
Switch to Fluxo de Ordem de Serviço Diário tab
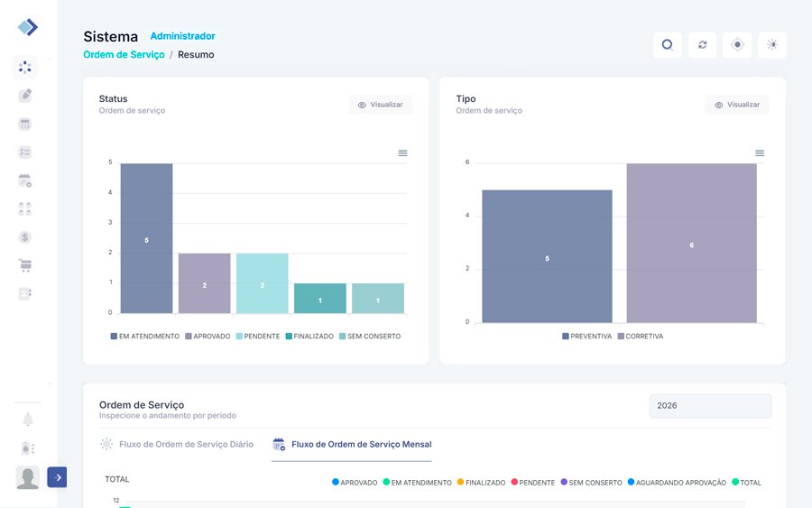[x=177, y=445]
